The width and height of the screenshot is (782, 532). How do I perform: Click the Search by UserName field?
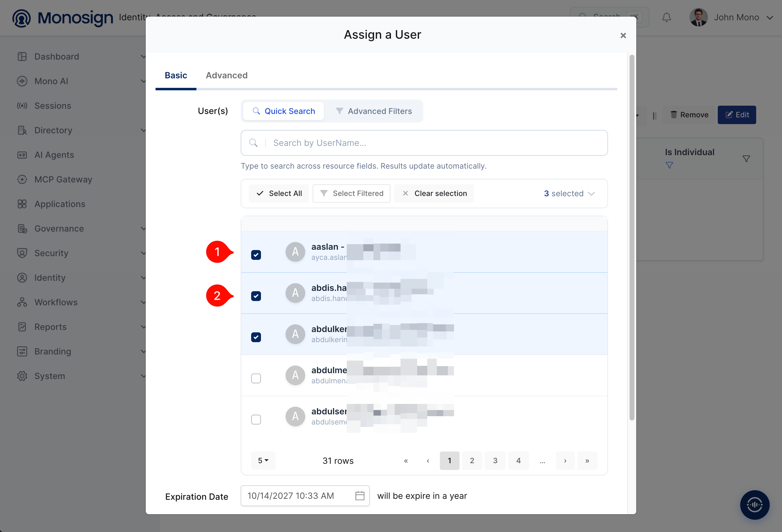(424, 143)
